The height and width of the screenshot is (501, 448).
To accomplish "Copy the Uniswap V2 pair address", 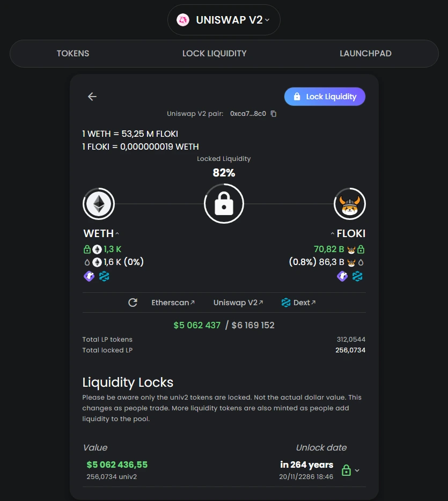I will point(274,114).
